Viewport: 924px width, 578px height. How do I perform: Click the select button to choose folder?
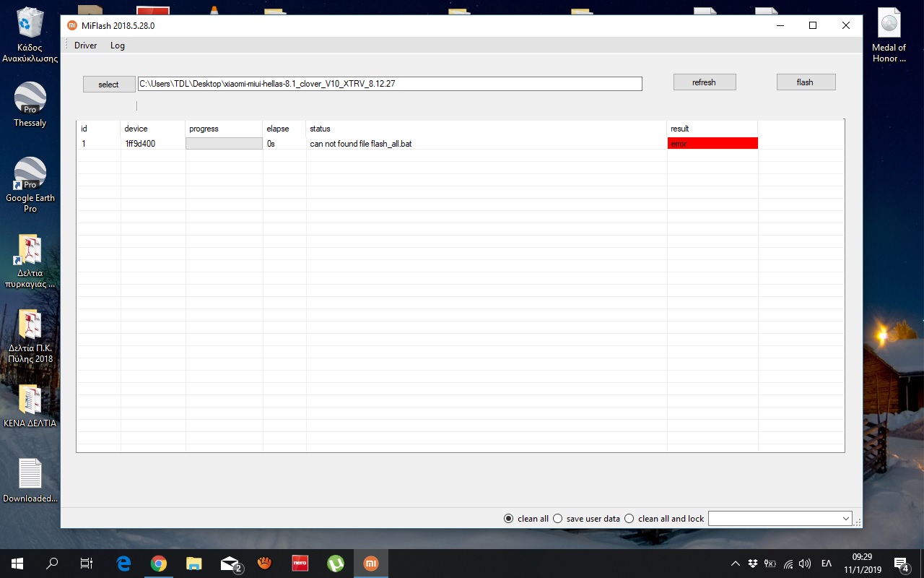tap(109, 85)
